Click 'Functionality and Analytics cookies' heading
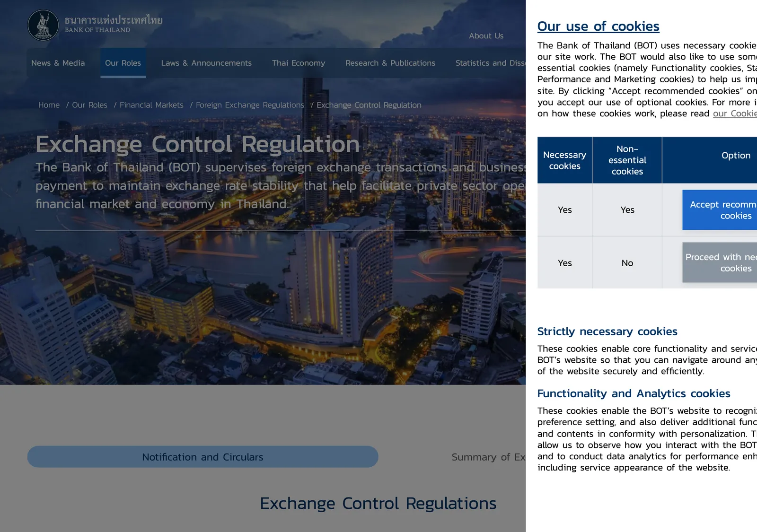 634,393
